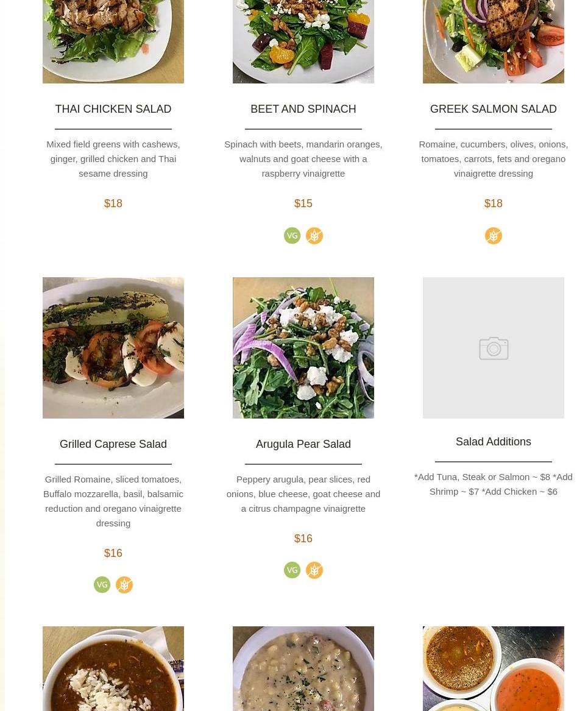Click the camera placeholder image for Salad Additions

493,348
